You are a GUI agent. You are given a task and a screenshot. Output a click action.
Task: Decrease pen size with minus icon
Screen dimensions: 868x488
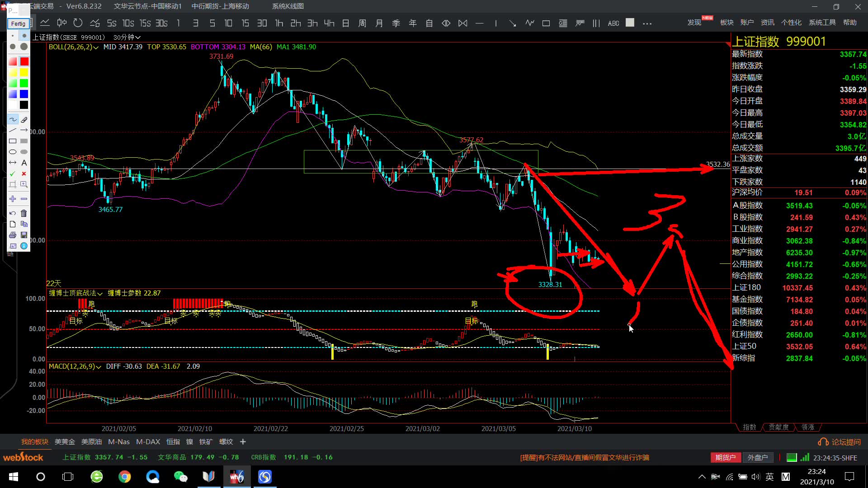coord(24,199)
